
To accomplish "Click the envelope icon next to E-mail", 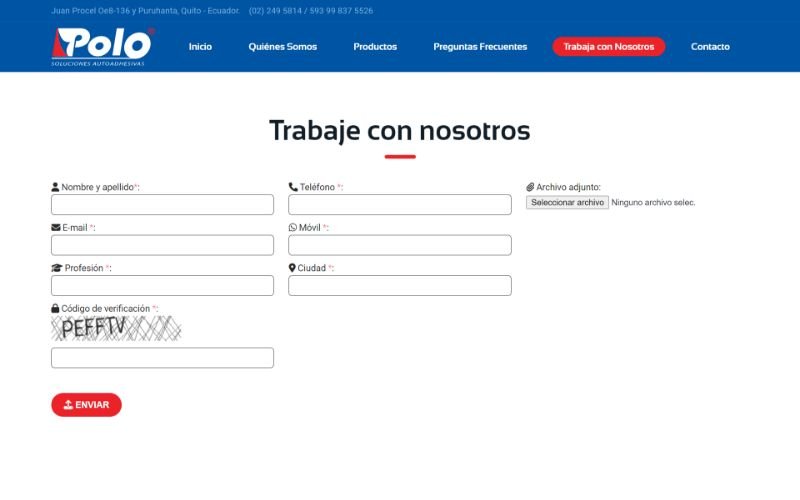I will point(56,228).
